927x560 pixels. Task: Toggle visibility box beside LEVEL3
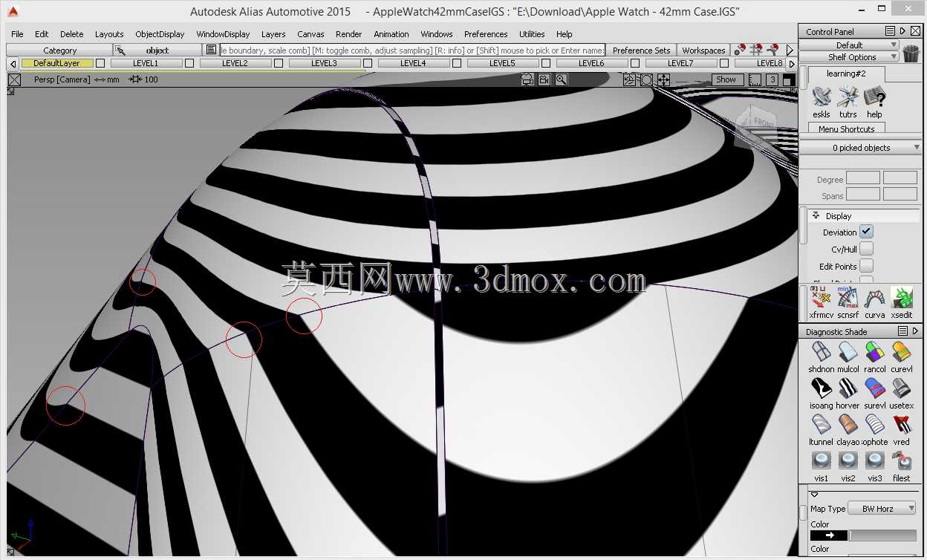[368, 63]
